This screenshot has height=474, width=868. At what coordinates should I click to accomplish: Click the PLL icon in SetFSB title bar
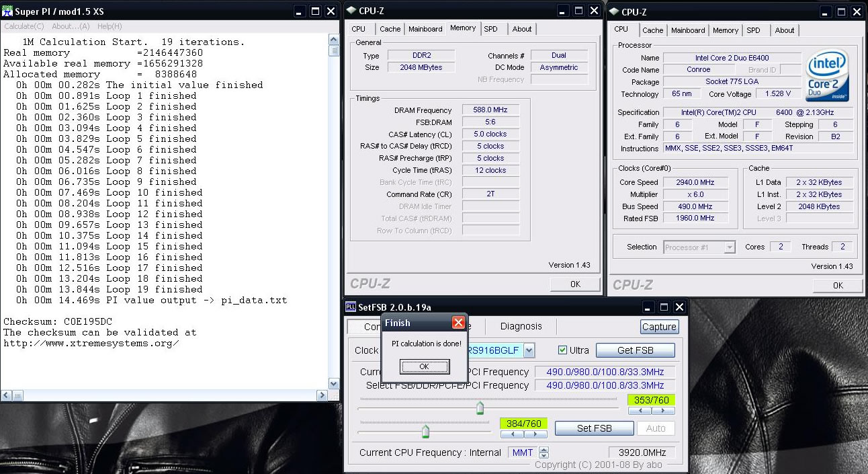pyautogui.click(x=351, y=307)
